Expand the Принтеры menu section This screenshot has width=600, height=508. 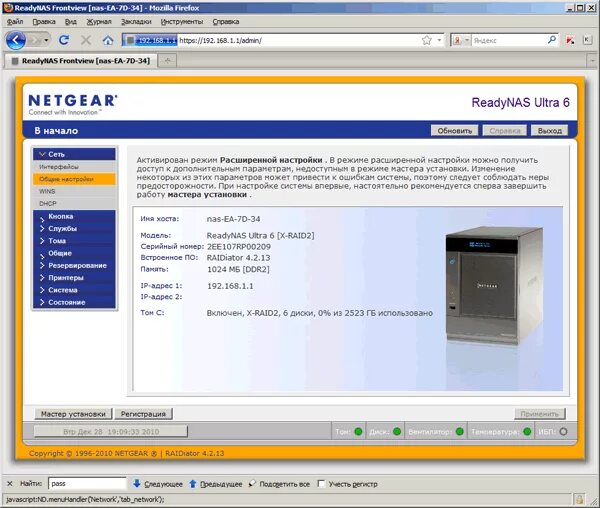click(x=74, y=278)
